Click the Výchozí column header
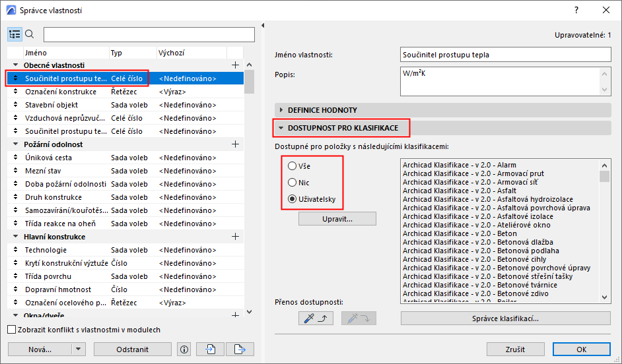 tap(191, 53)
